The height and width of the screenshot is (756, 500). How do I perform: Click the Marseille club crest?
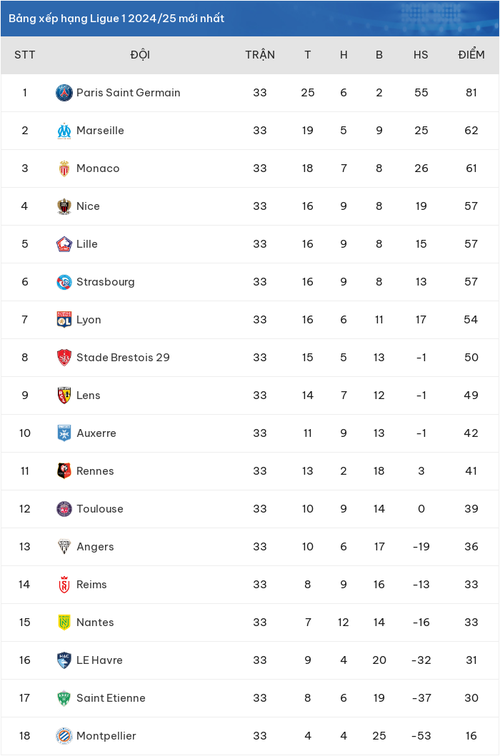click(x=64, y=131)
